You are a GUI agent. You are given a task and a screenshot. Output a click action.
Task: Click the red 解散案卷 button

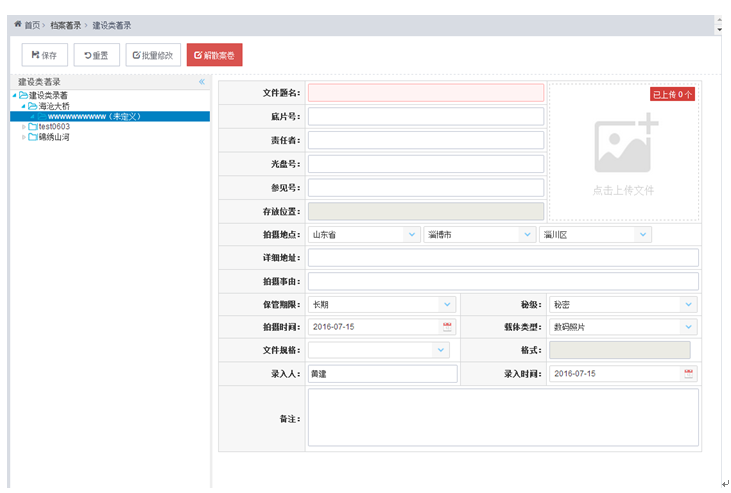point(214,55)
